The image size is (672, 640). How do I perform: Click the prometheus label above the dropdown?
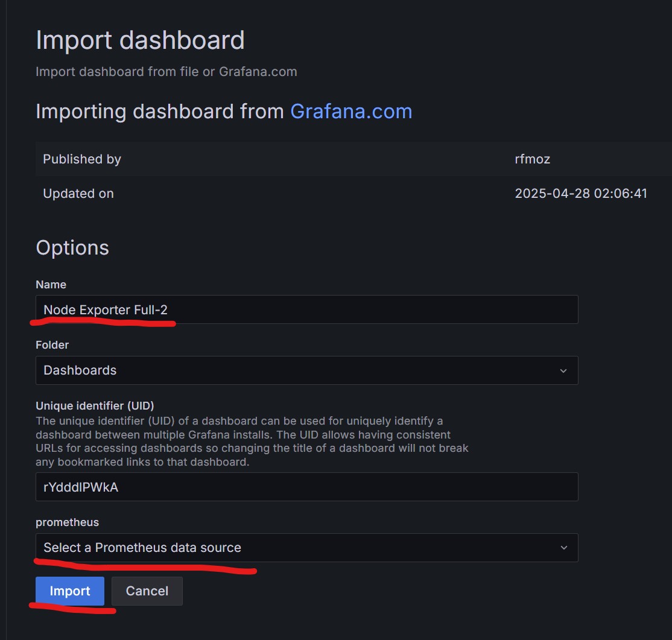click(x=68, y=522)
